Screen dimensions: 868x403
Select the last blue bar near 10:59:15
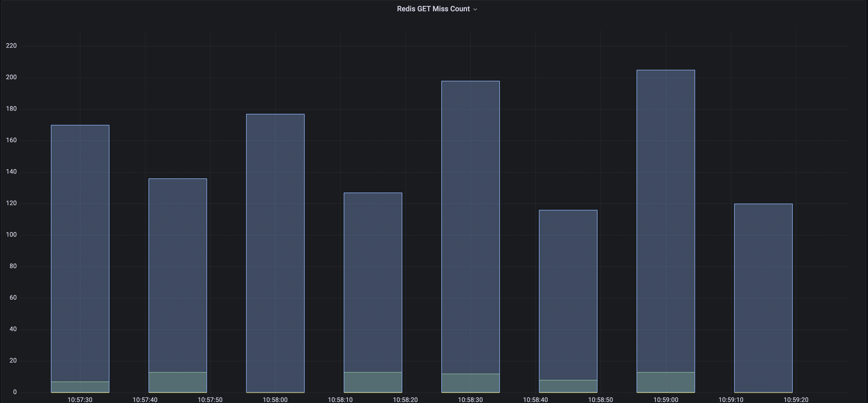tap(764, 298)
